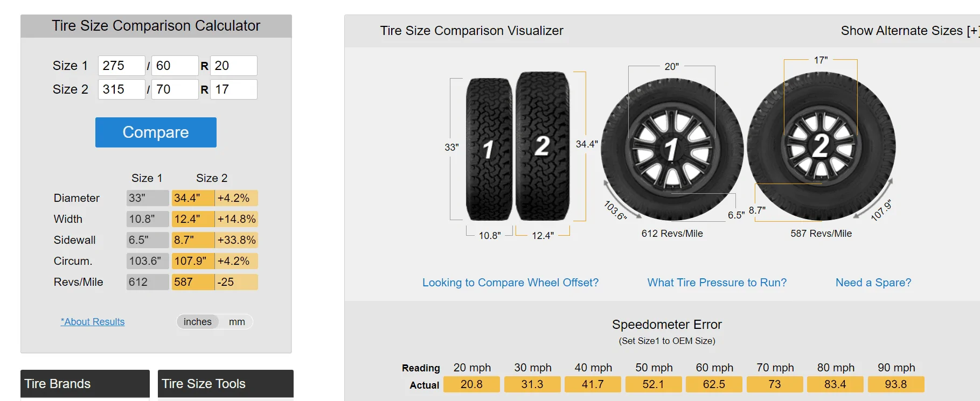The height and width of the screenshot is (401, 980).
Task: Click the Size 1 rim diameter field
Action: pos(233,66)
